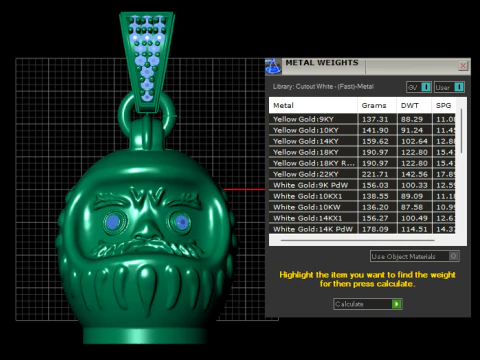Select the Yellow Gold:14KY row
This screenshot has height=360, width=480.
pyautogui.click(x=362, y=141)
